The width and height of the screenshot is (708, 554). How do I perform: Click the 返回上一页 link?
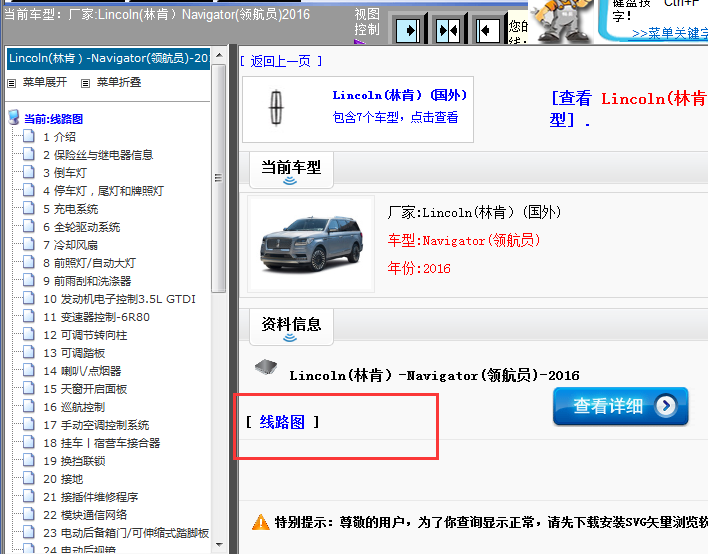[x=280, y=61]
